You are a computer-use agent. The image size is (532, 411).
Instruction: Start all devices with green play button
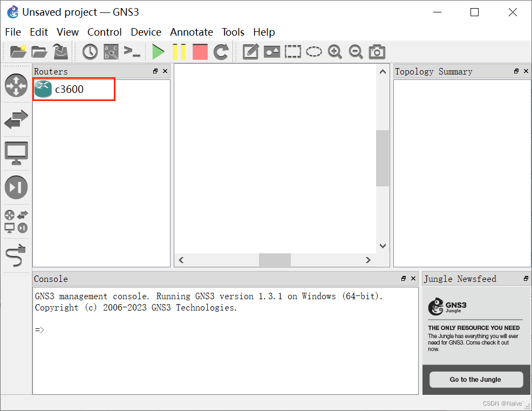pos(158,52)
